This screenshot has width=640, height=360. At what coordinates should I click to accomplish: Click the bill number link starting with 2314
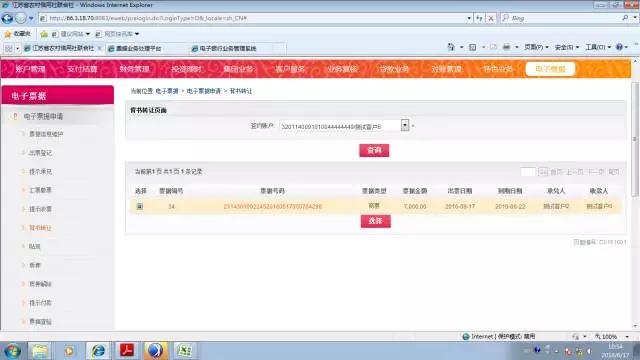(273, 207)
